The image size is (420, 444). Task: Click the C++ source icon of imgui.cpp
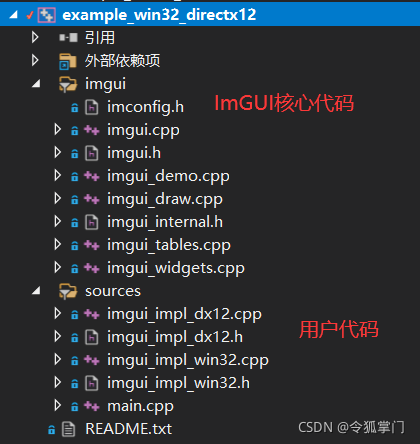click(92, 130)
